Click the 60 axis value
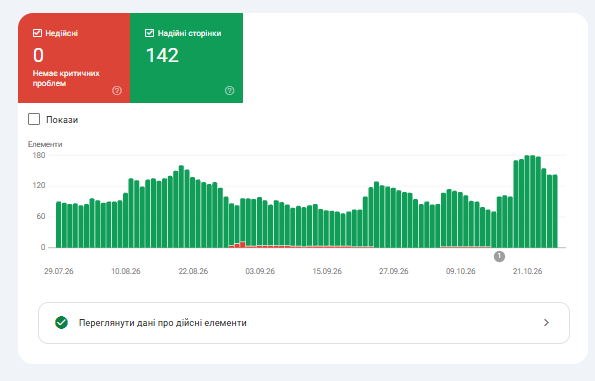Image resolution: width=595 pixels, height=381 pixels. coord(41,216)
